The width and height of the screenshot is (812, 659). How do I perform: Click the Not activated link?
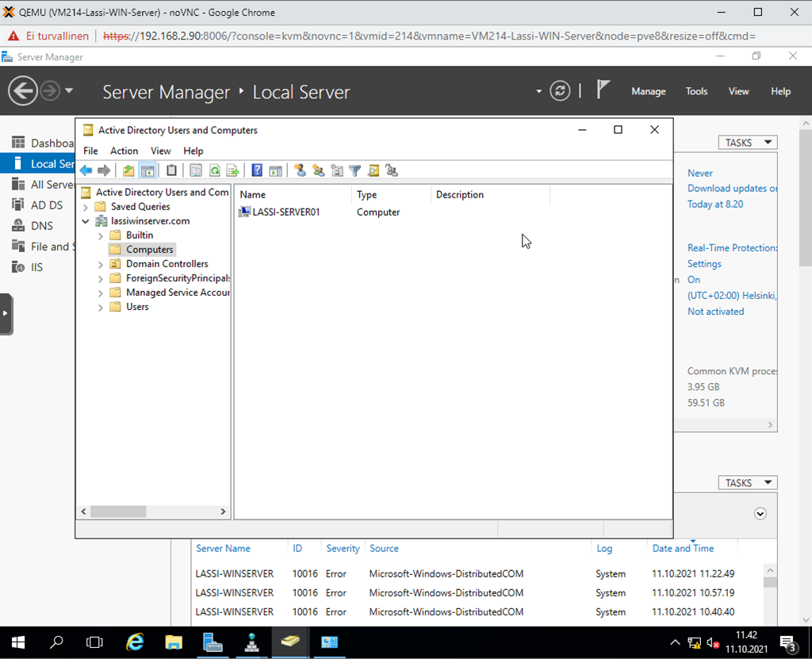[716, 312]
